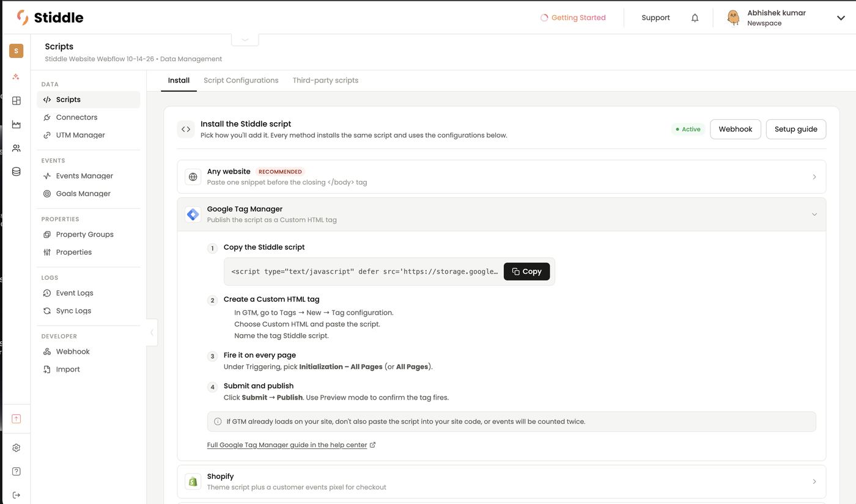
Task: Open settings gear in left rail
Action: (x=17, y=448)
